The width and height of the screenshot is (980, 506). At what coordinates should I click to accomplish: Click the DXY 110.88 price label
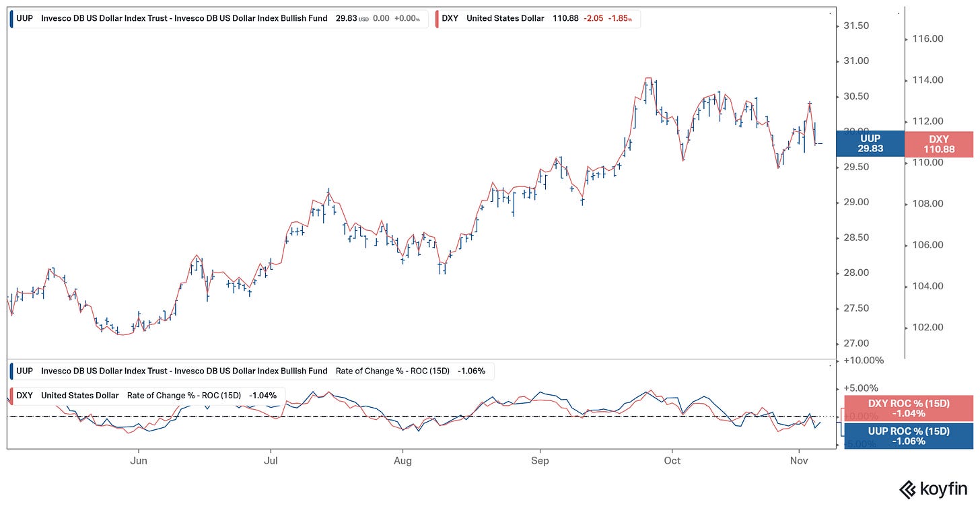[938, 144]
